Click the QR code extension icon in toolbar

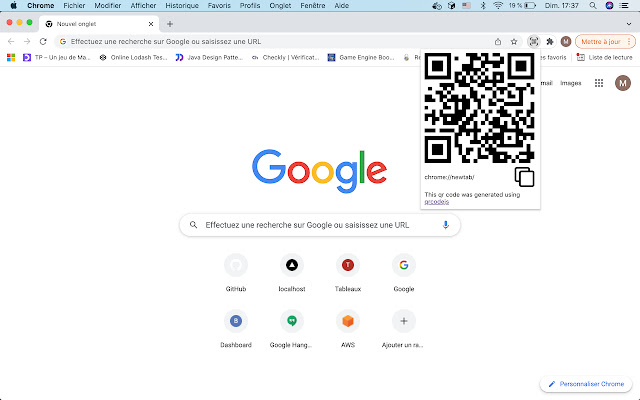pos(533,42)
